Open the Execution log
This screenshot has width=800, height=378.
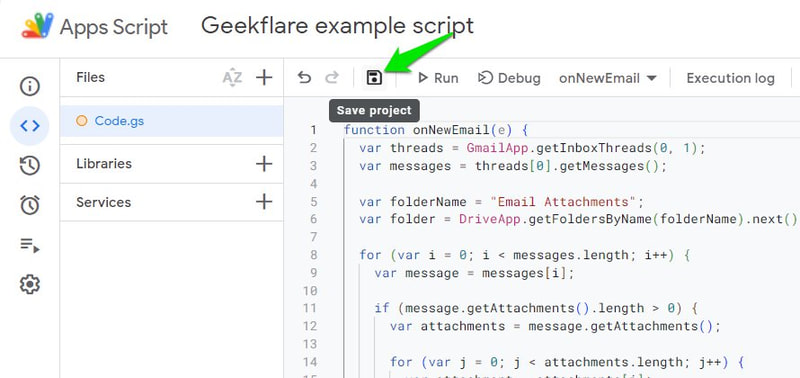coord(730,78)
